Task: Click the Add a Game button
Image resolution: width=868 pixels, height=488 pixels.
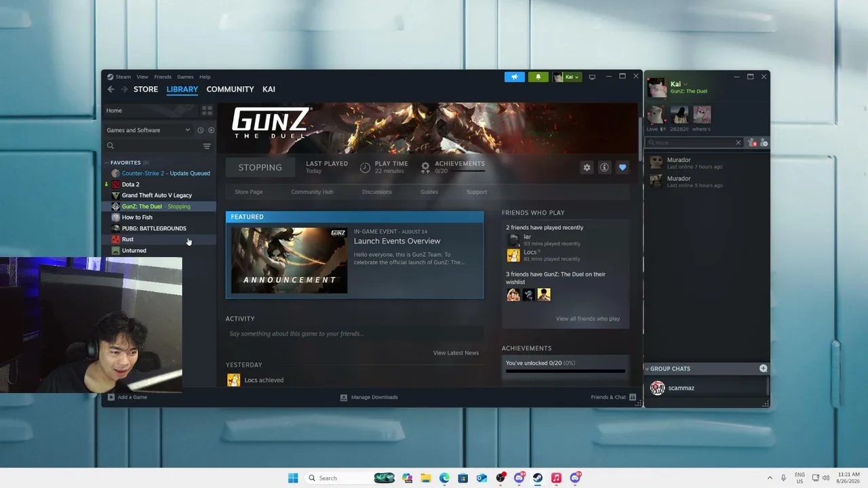Action: click(127, 397)
